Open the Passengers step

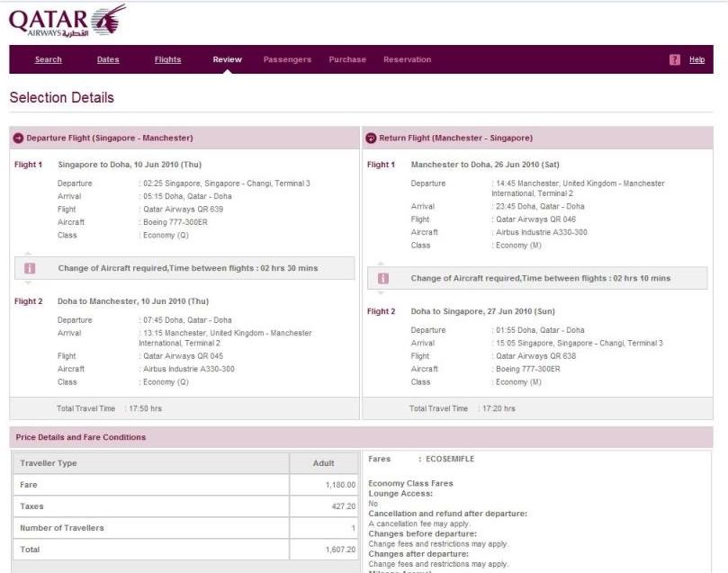(x=287, y=59)
